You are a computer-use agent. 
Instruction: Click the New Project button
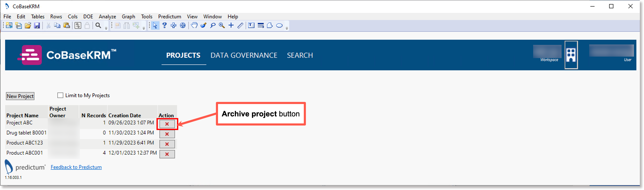pos(20,96)
